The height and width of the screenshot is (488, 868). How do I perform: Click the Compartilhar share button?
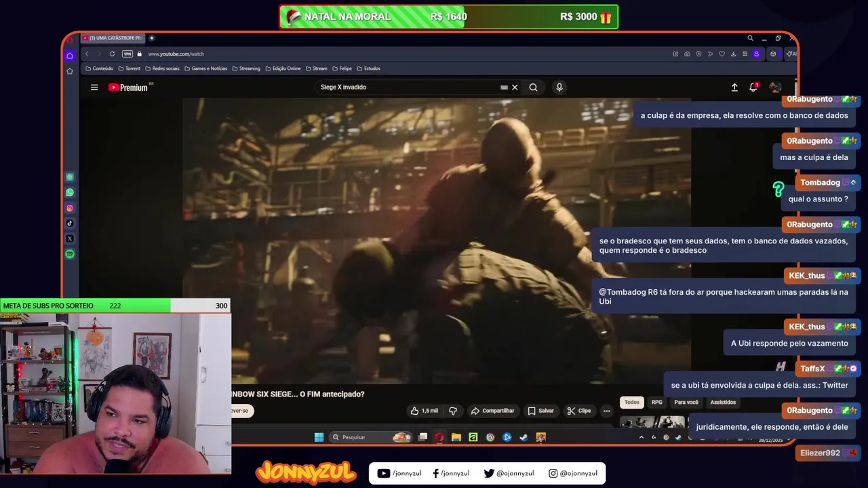pyautogui.click(x=492, y=411)
